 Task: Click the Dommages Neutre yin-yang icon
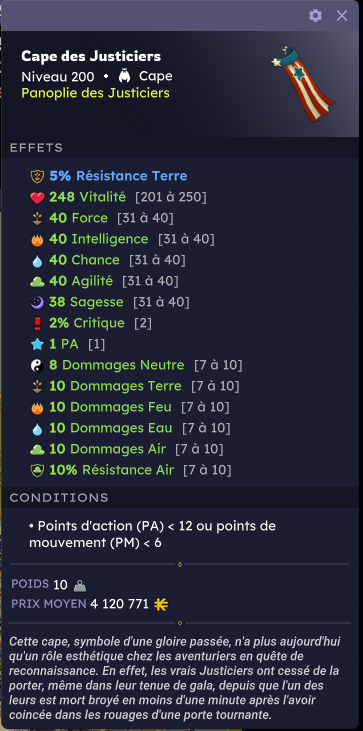click(37, 366)
